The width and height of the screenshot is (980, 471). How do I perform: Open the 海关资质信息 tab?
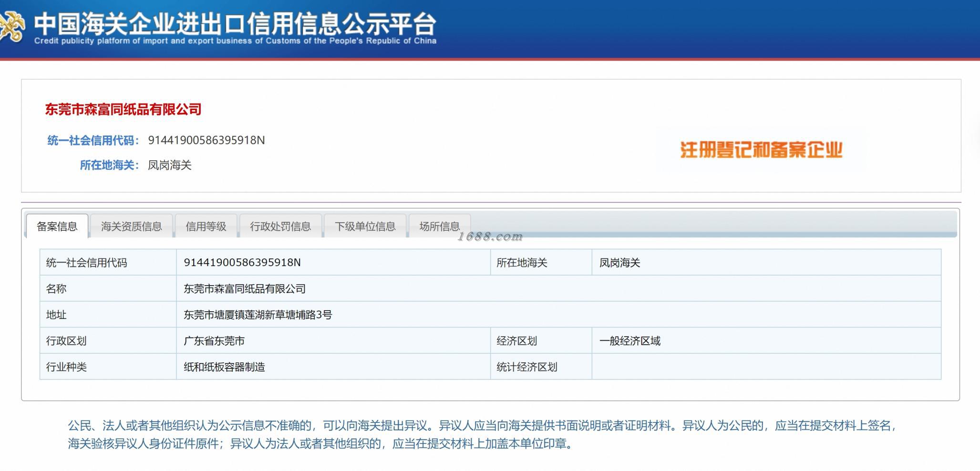point(131,226)
